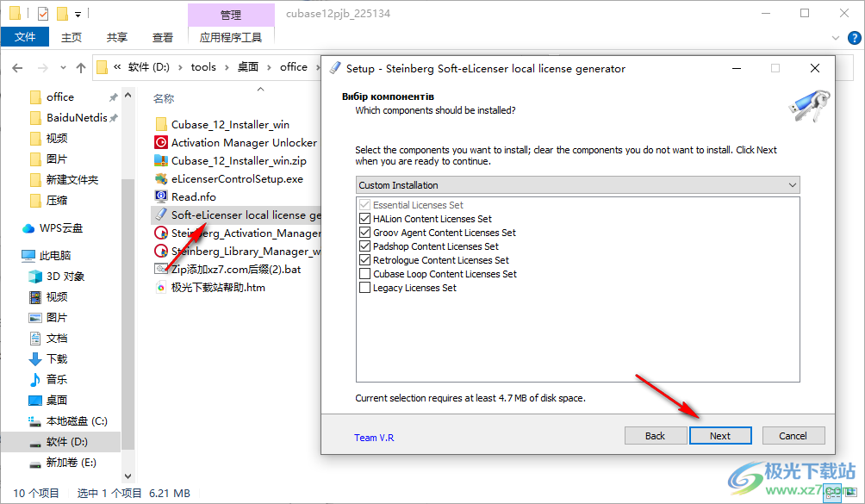Expand breadcrumb chevron after tools
865x504 pixels.
227,68
